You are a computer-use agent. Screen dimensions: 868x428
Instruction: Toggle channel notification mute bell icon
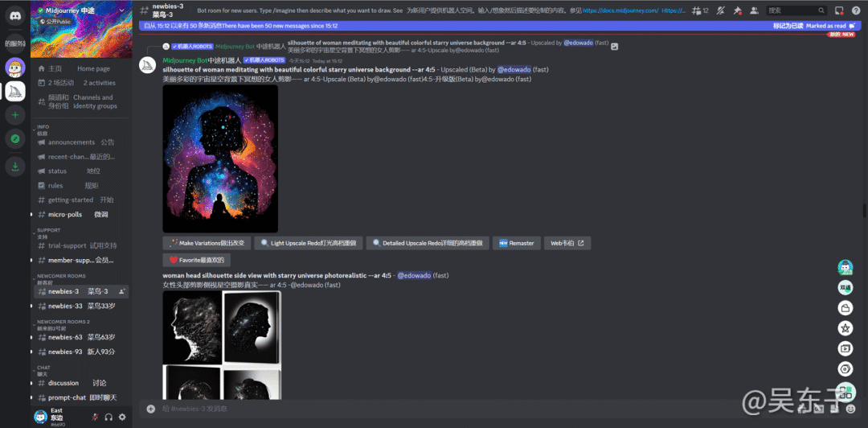[721, 10]
